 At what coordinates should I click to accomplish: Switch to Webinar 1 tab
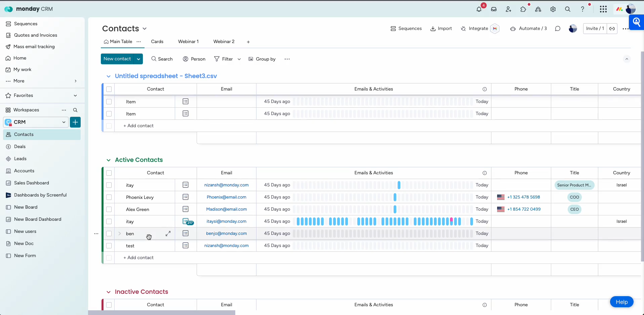(x=188, y=42)
